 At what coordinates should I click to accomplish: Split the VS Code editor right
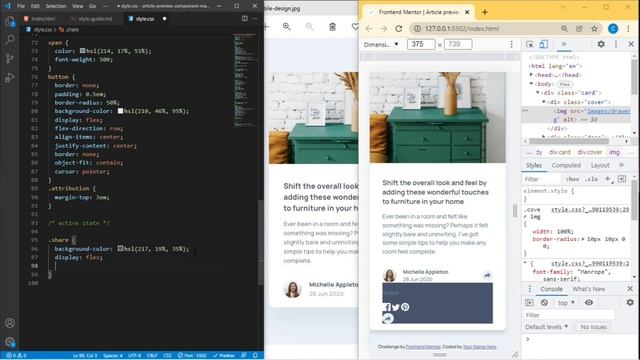[244, 18]
